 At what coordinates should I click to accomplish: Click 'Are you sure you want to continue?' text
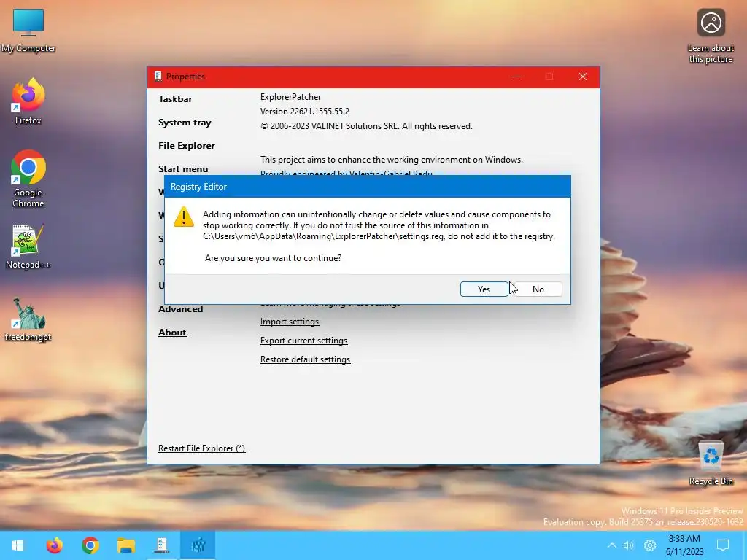click(x=273, y=258)
